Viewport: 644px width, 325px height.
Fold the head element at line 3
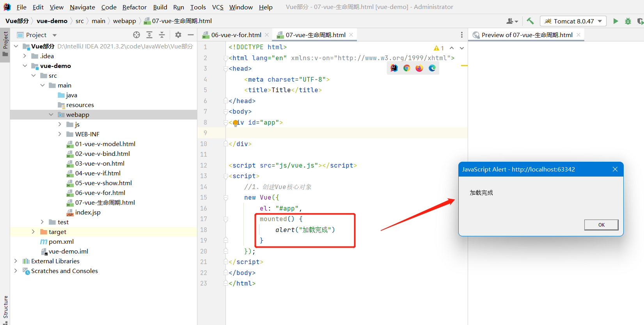tap(225, 69)
